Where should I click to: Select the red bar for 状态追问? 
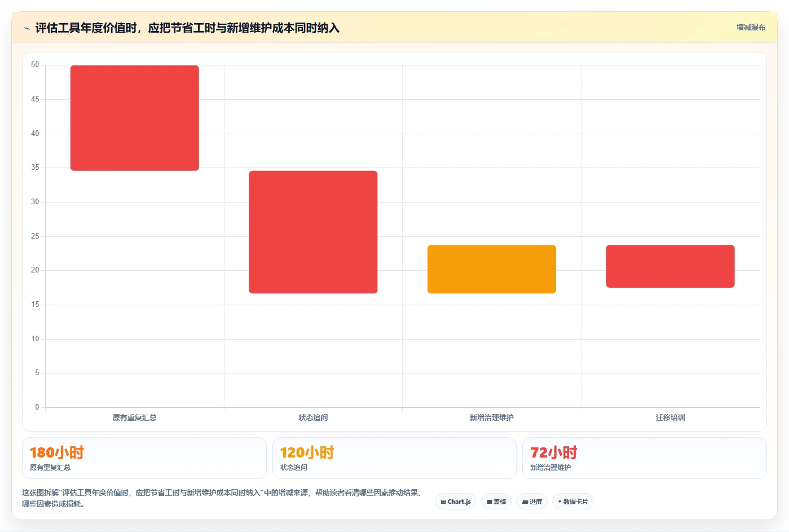313,232
